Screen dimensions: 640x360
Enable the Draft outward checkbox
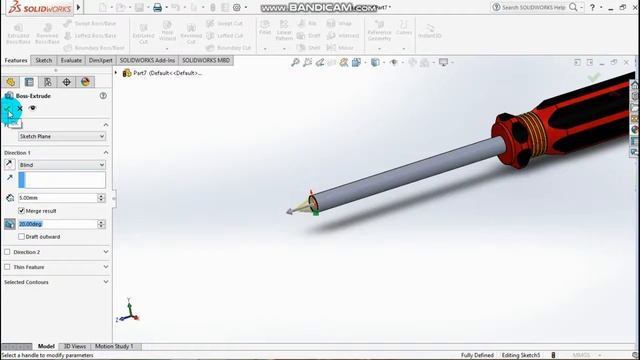[x=22, y=236]
